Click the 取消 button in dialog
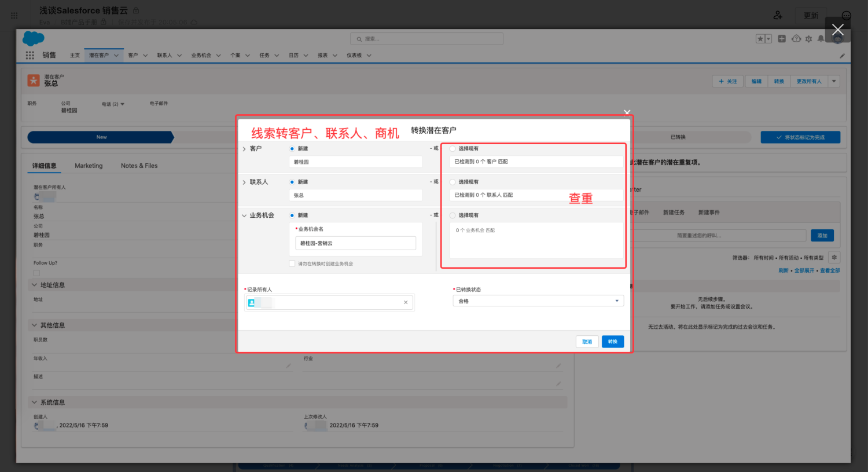868x472 pixels. tap(587, 342)
